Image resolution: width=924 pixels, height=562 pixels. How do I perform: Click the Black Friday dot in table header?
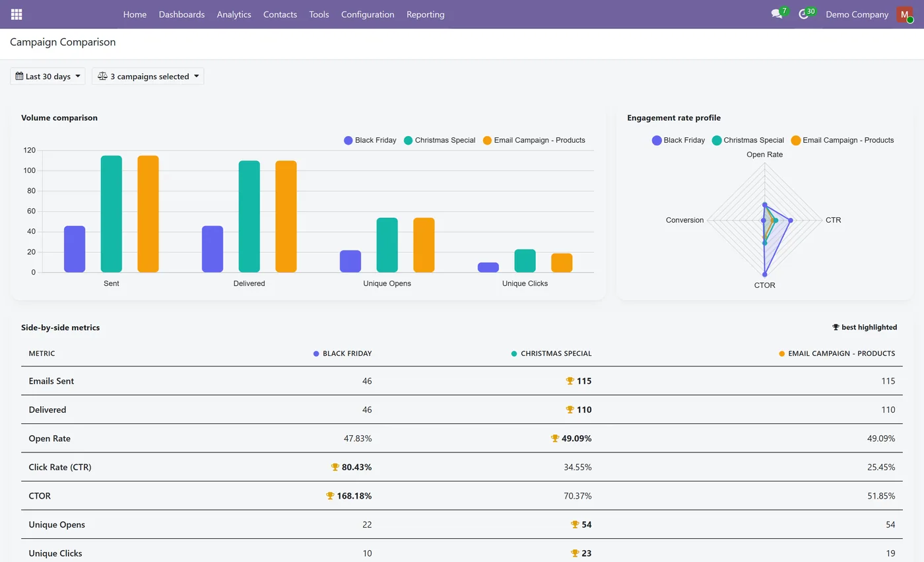tap(316, 354)
